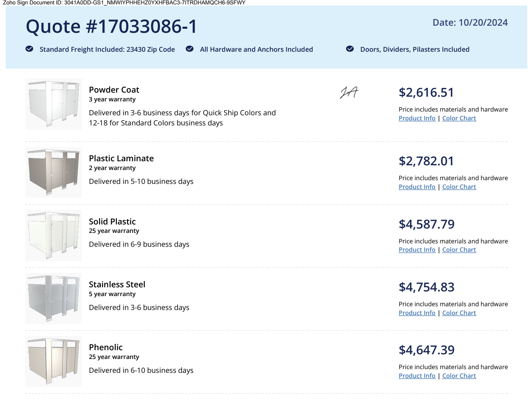Click the Standard Freight checkmark icon
Viewport: 532px width, 409px height.
tap(29, 49)
